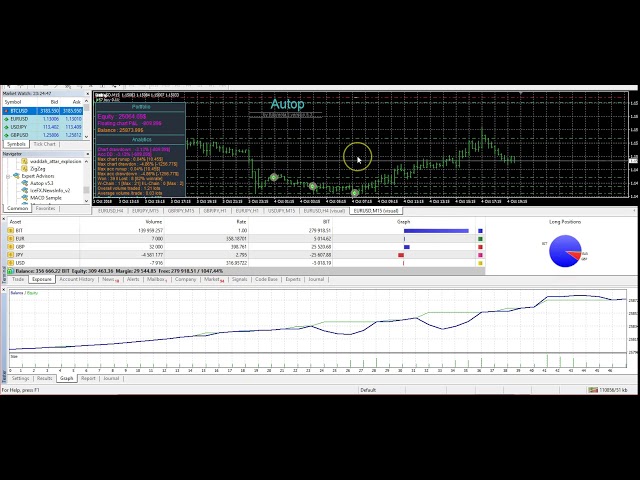
Task: Click the BIT asset icon in Exposure list
Action: click(10, 231)
